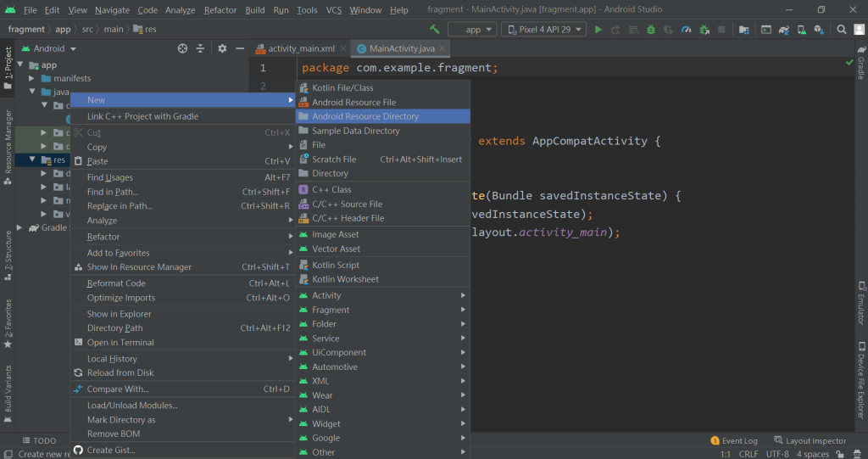The width and height of the screenshot is (868, 459).
Task: Open app run configuration dropdown
Action: 472,30
